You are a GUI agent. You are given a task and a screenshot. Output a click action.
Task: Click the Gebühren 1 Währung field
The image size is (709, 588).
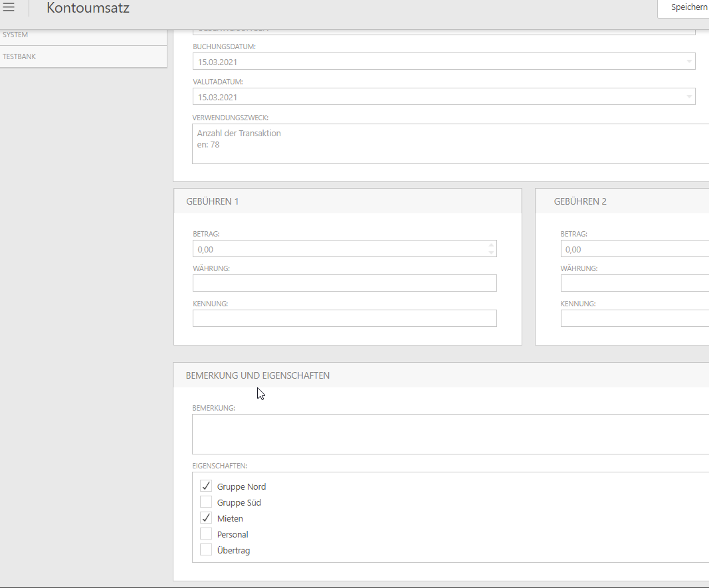(344, 283)
